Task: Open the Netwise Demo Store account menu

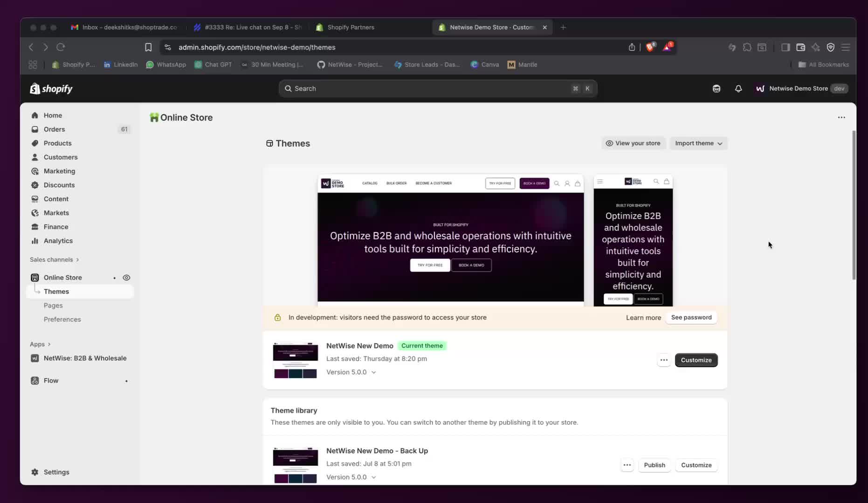Action: [x=802, y=88]
